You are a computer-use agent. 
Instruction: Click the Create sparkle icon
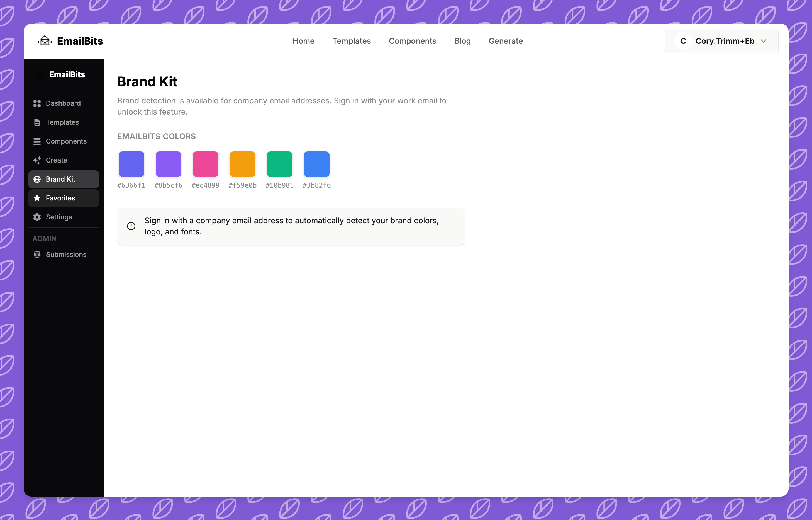(37, 160)
